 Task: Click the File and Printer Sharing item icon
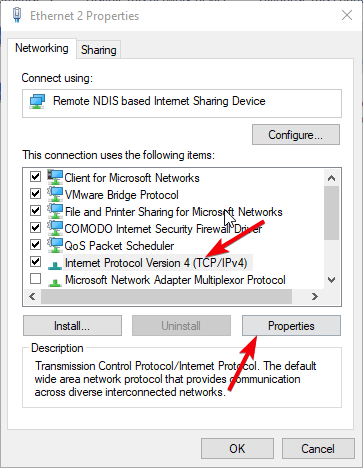55,211
